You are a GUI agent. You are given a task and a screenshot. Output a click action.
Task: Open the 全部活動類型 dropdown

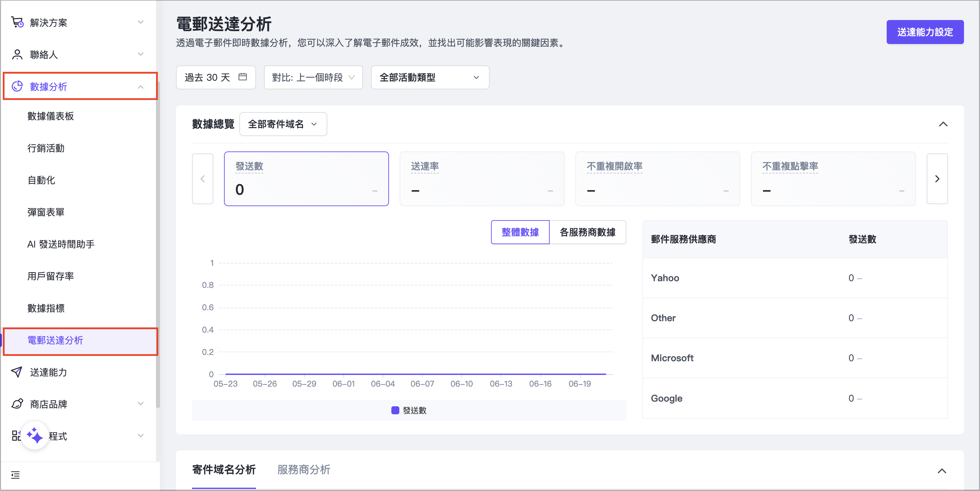pyautogui.click(x=430, y=77)
